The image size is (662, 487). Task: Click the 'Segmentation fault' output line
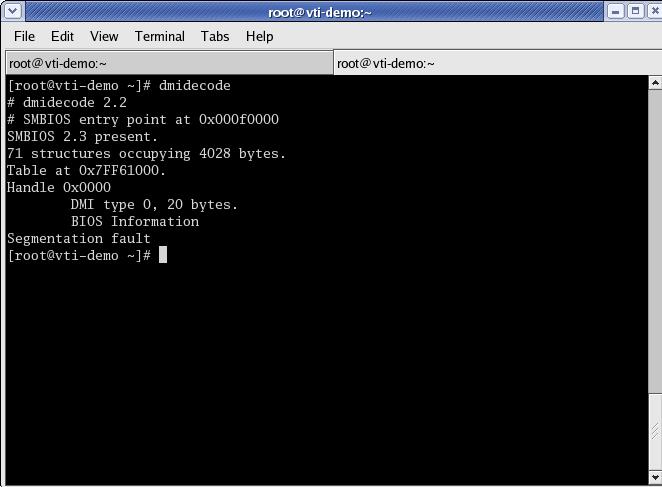(78, 238)
